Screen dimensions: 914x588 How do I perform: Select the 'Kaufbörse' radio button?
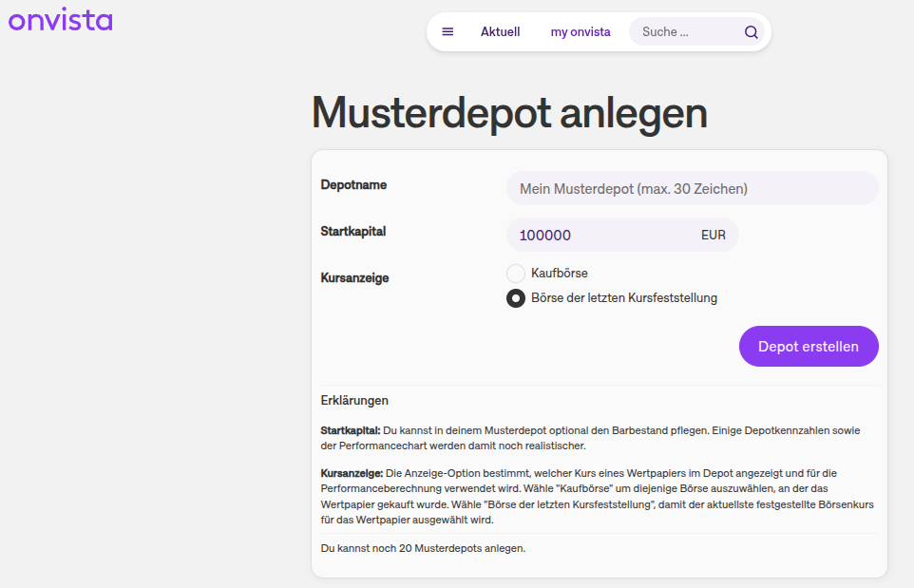coord(515,273)
